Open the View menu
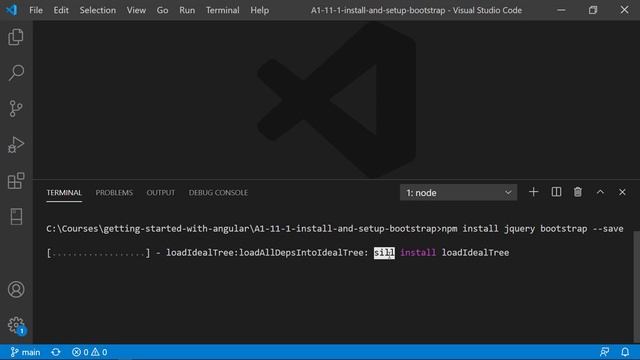The image size is (640, 360). (136, 10)
